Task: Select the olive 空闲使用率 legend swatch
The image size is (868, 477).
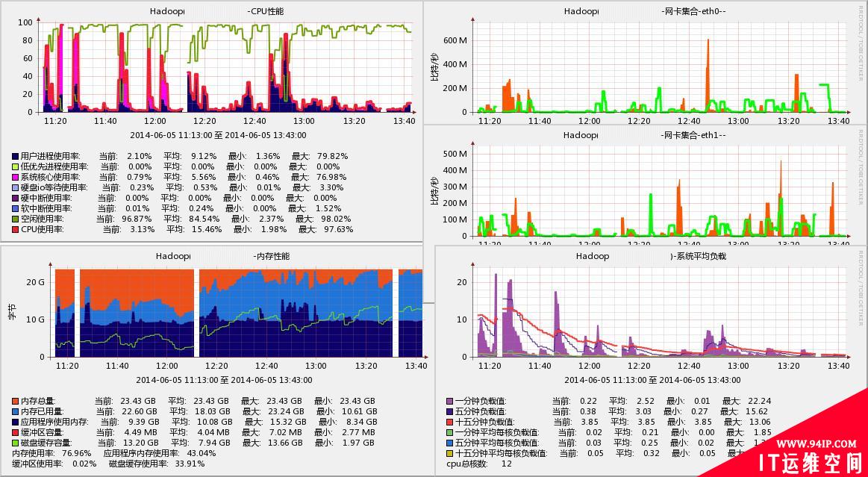Action: (x=15, y=219)
